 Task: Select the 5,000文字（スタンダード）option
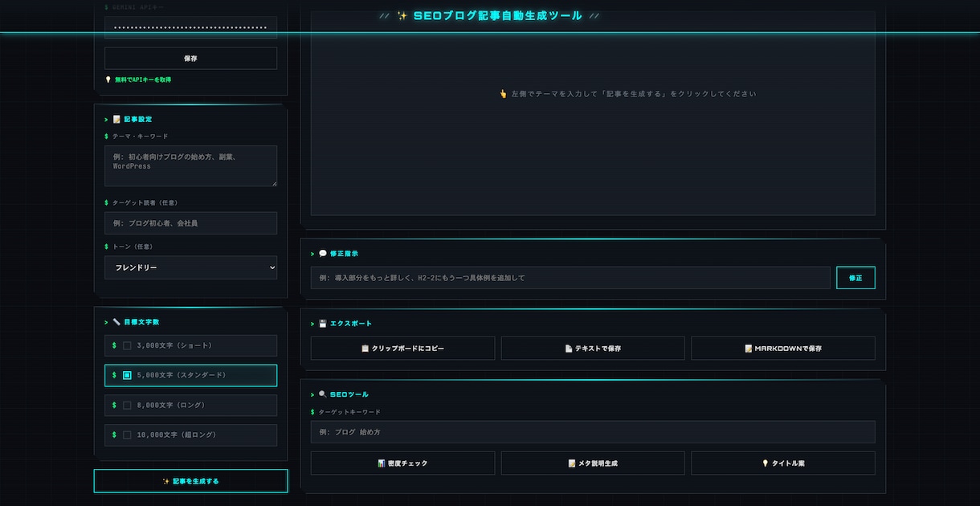pos(190,375)
